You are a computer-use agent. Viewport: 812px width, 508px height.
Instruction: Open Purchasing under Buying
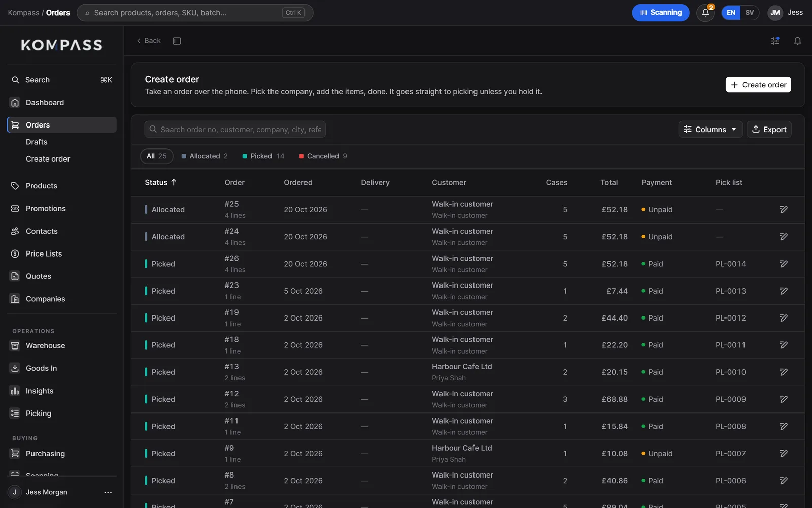pos(62,454)
